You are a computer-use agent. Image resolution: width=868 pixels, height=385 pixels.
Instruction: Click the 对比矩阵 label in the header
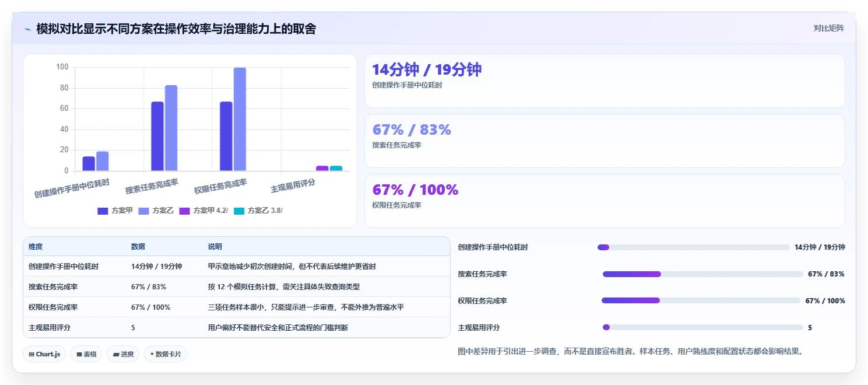tap(828, 28)
